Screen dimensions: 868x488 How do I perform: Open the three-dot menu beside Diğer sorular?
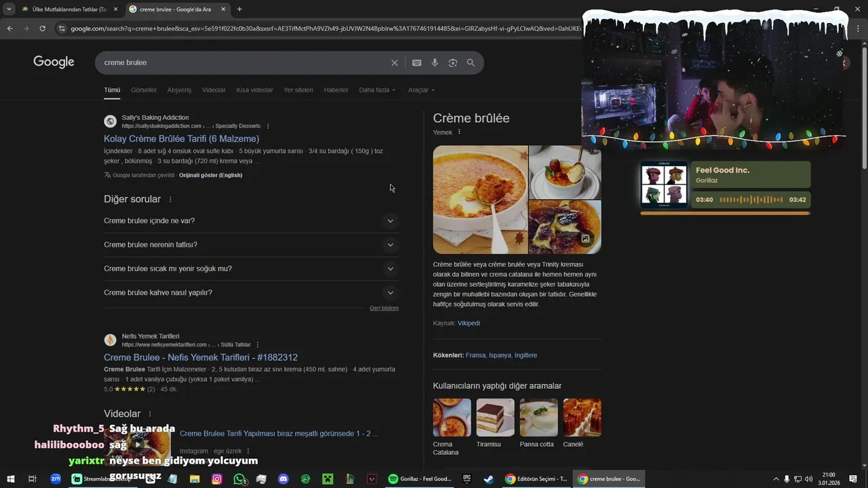[x=170, y=199]
